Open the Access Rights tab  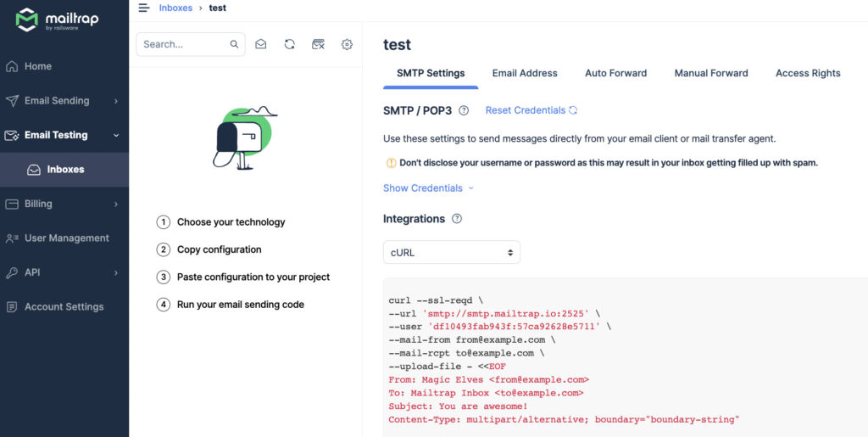coord(808,73)
